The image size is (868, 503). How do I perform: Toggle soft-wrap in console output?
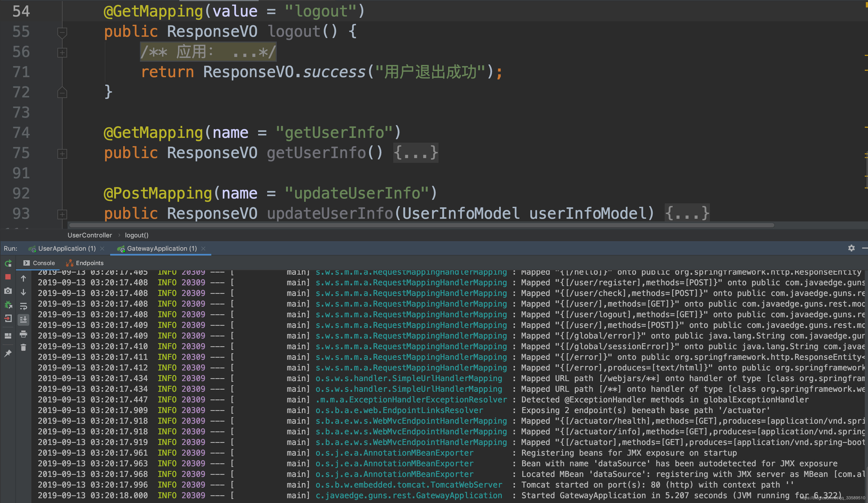23,306
